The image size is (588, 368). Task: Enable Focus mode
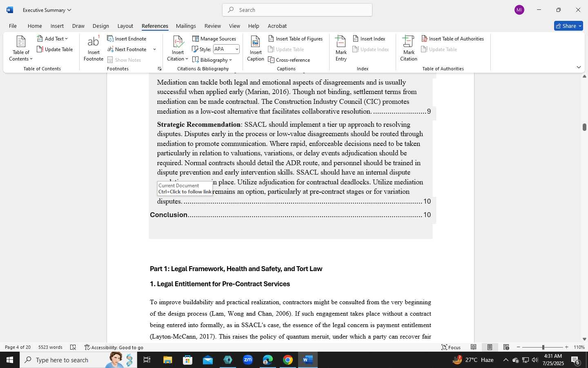click(x=451, y=347)
